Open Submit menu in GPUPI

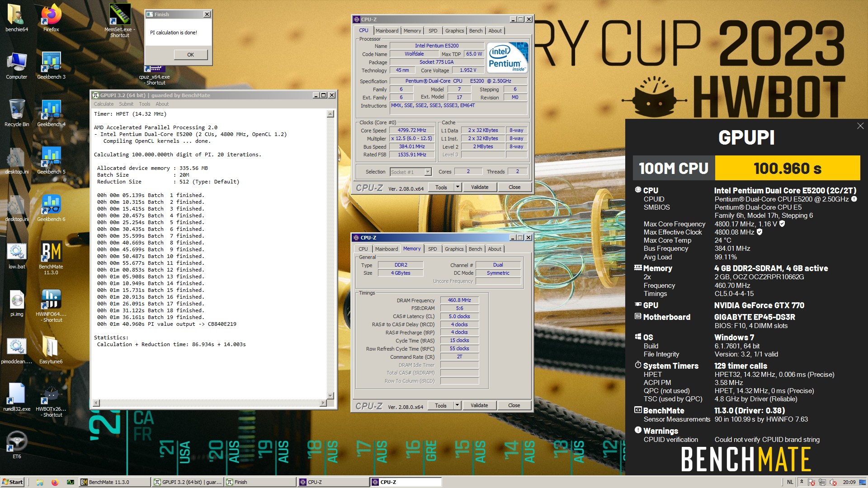(126, 104)
